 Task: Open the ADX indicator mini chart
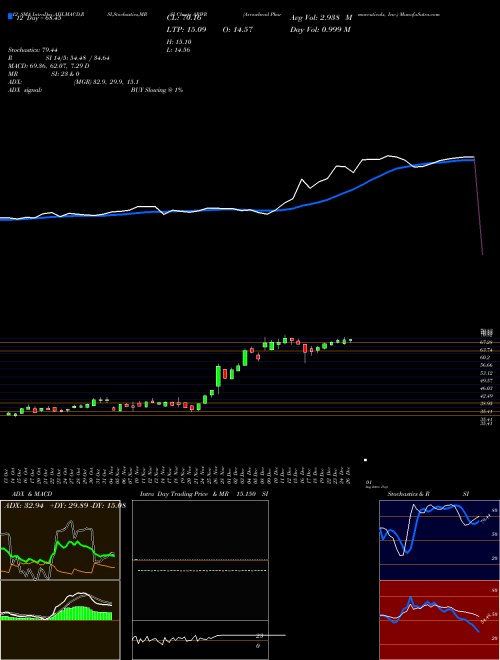pyautogui.click(x=60, y=540)
